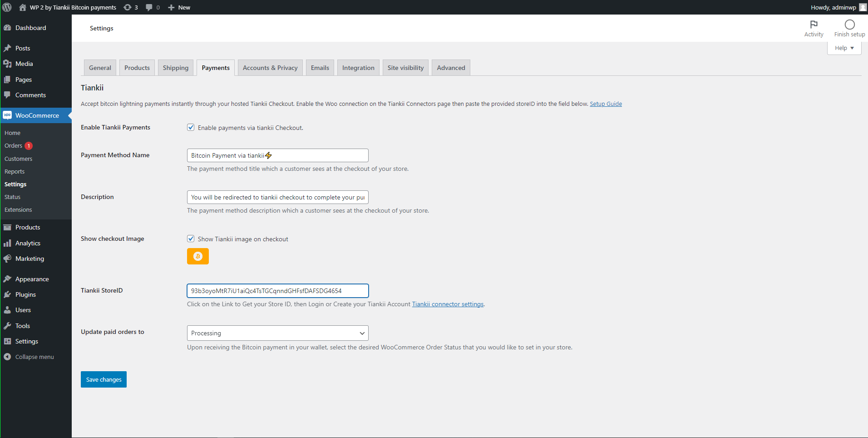
Task: Switch to the Shipping tab
Action: point(176,68)
